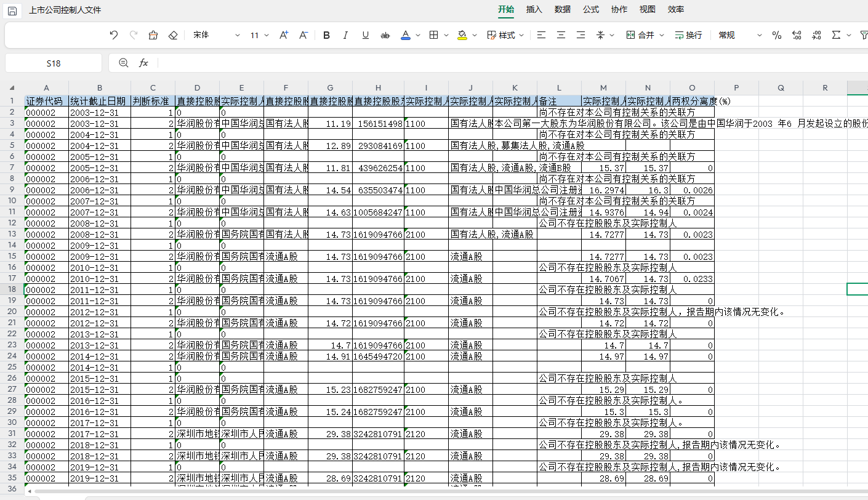868x500 pixels.
Task: Toggle bold formatting
Action: click(x=326, y=35)
